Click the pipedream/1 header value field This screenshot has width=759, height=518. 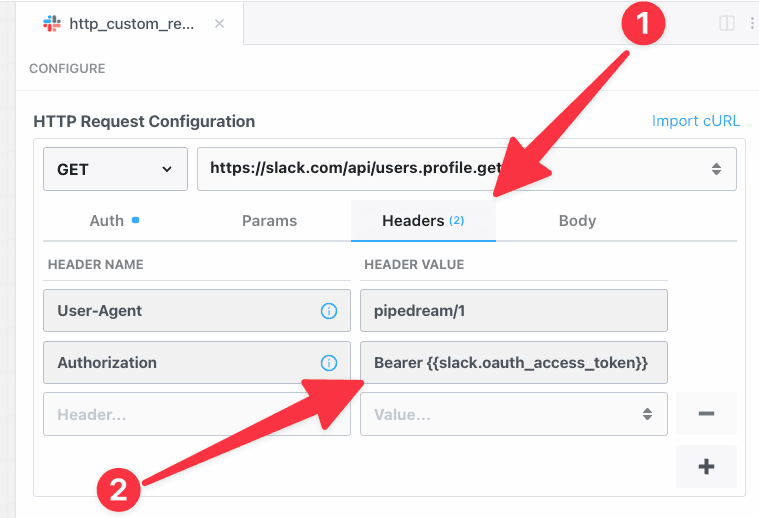514,310
